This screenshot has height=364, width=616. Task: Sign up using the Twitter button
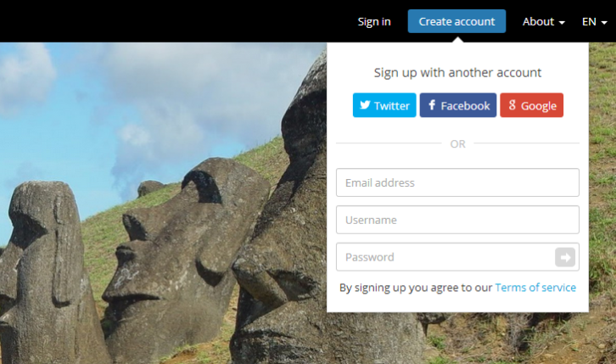384,105
